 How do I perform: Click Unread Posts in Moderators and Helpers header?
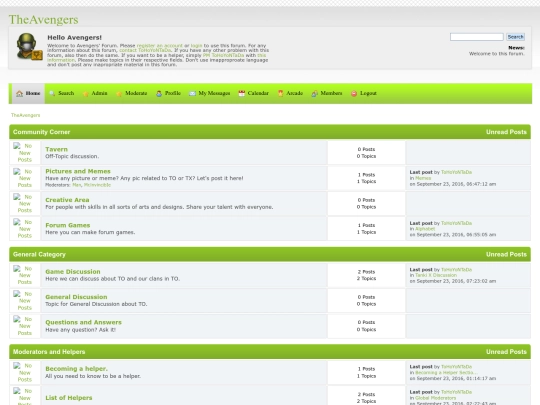tap(506, 352)
